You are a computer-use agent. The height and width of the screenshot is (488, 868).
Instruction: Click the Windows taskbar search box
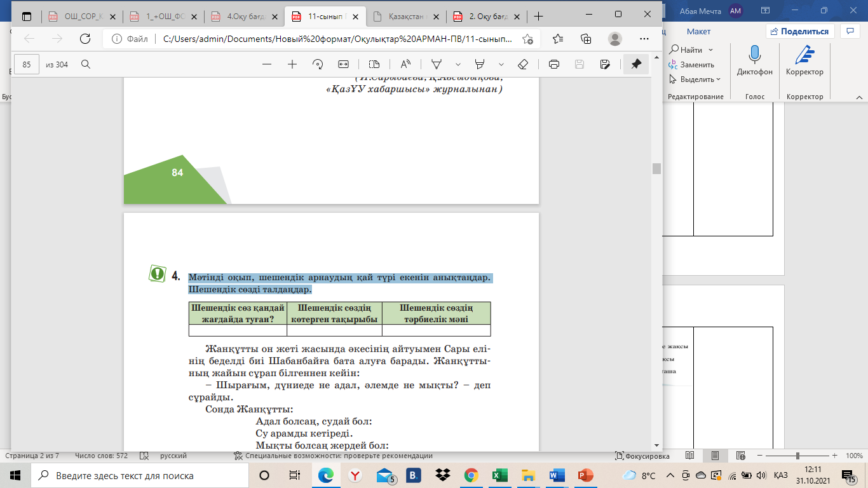(139, 475)
